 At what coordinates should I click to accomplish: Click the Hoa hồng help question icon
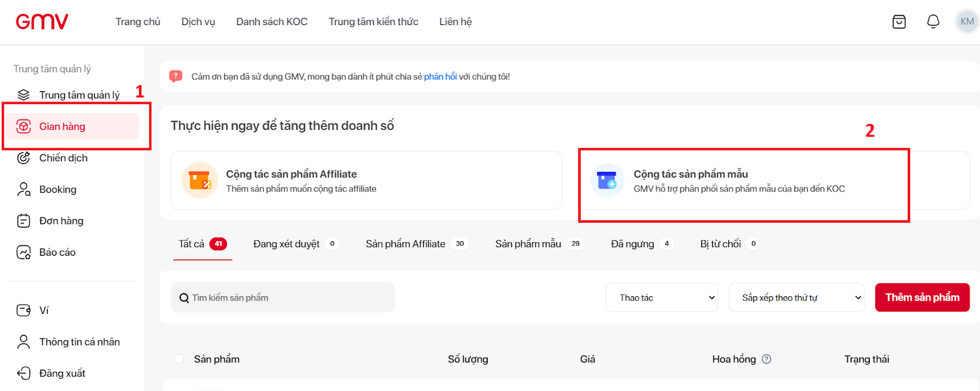point(766,359)
